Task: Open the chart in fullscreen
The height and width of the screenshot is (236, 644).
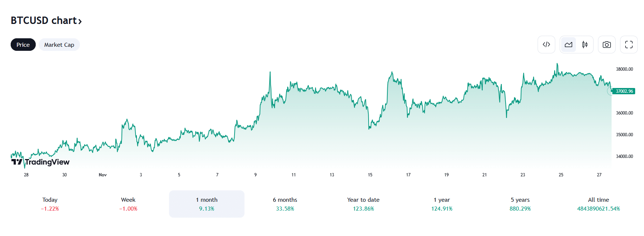Action: click(629, 45)
